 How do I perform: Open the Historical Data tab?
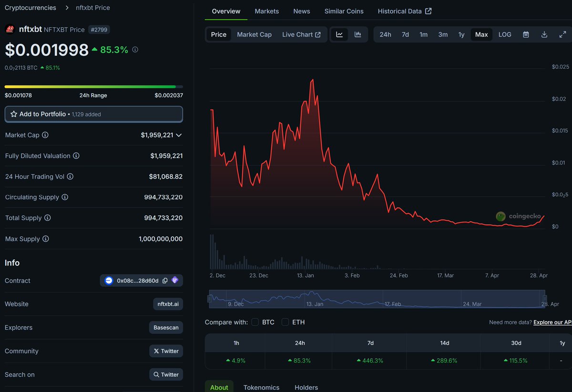tap(405, 11)
